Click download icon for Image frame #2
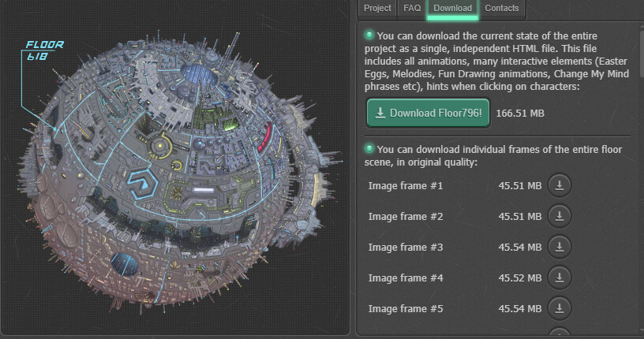The width and height of the screenshot is (644, 339). (x=559, y=216)
